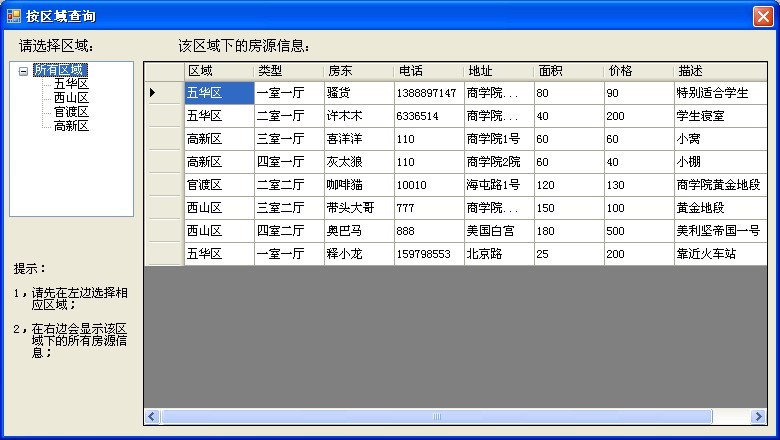Image resolution: width=780 pixels, height=440 pixels.
Task: Select the row header for 喜洋洋's row
Action: [x=164, y=139]
